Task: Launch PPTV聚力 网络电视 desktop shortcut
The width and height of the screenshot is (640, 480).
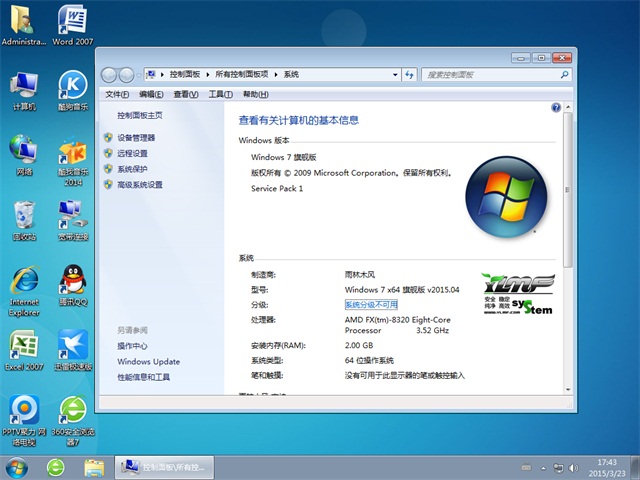Action: [x=24, y=420]
